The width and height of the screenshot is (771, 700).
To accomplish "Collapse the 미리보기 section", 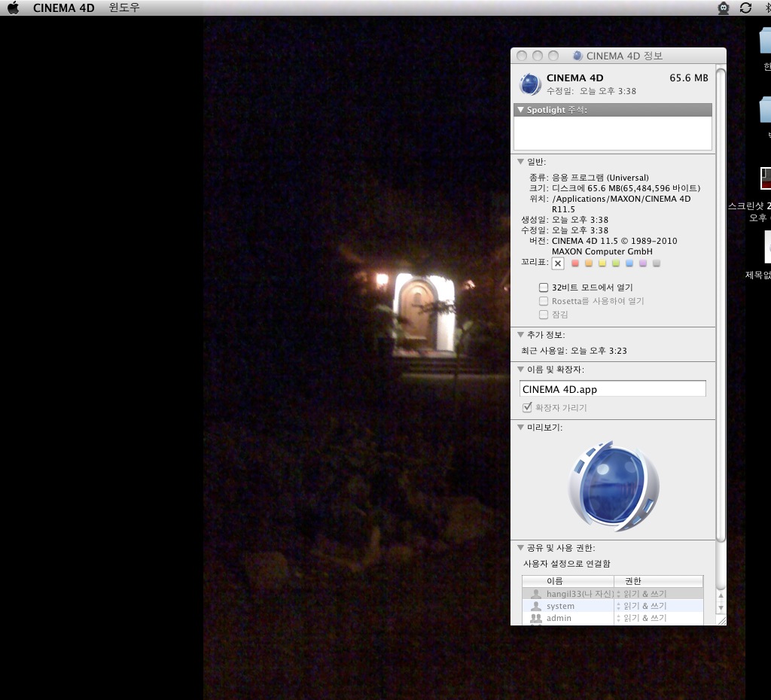I will (521, 428).
